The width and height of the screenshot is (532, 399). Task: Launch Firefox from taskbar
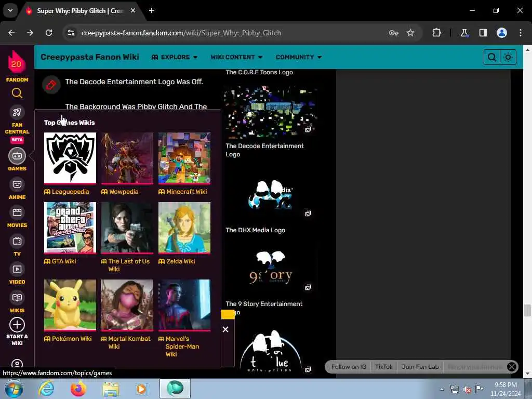pyautogui.click(x=78, y=389)
